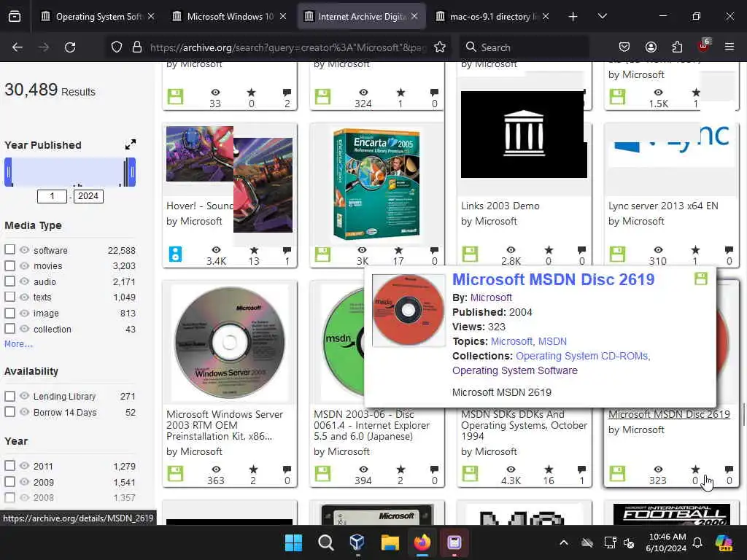Open the Encarta 2005 box thumbnail

tap(376, 184)
